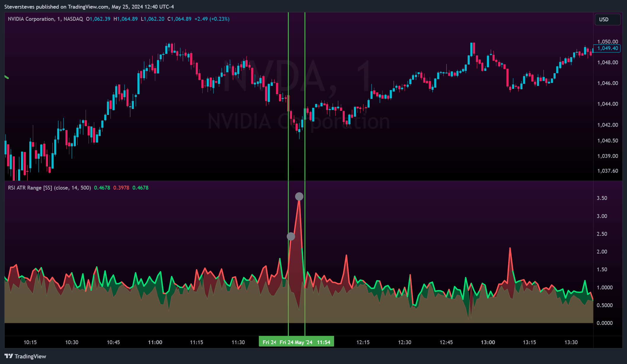Image resolution: width=627 pixels, height=364 pixels.
Task: Open the USD currency selector
Action: click(x=607, y=20)
